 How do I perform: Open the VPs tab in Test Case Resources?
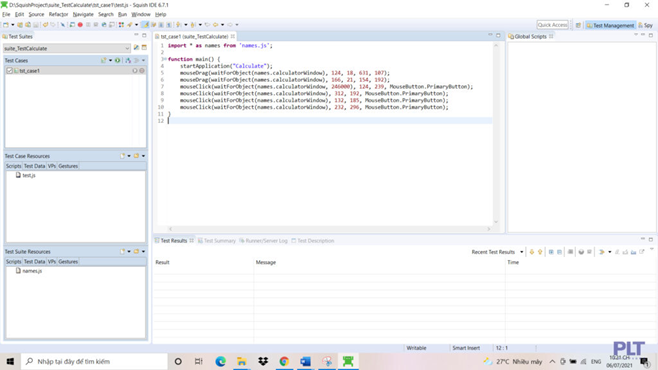[52, 166]
